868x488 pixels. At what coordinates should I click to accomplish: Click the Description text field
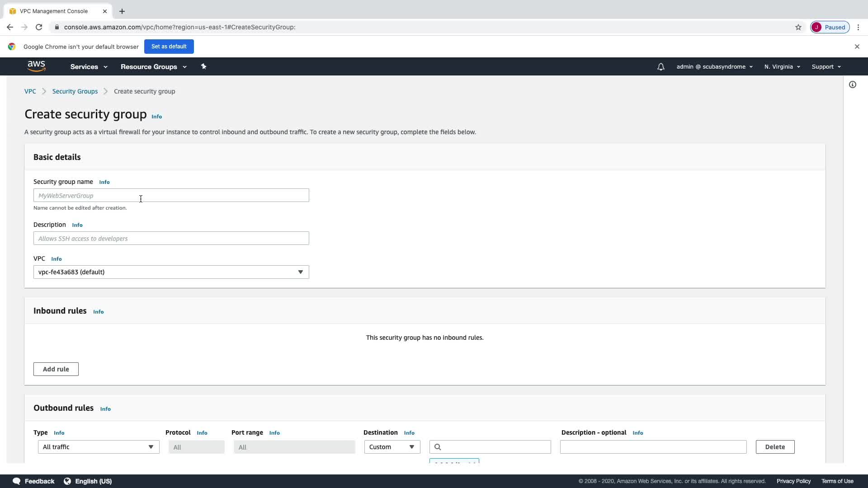click(x=171, y=239)
